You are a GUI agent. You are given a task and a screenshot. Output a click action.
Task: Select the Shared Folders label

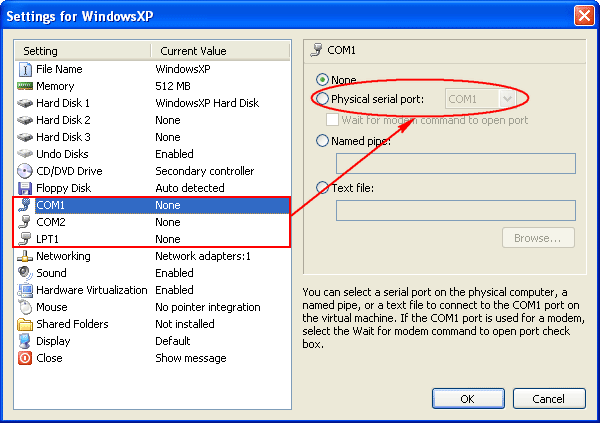[x=72, y=324]
